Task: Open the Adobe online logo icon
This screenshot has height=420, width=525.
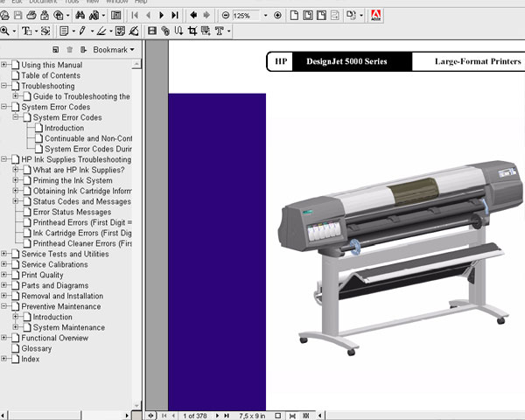Action: pos(375,16)
